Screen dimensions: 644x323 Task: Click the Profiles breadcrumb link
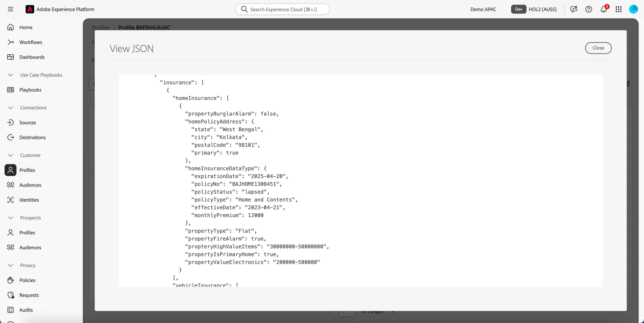(101, 28)
